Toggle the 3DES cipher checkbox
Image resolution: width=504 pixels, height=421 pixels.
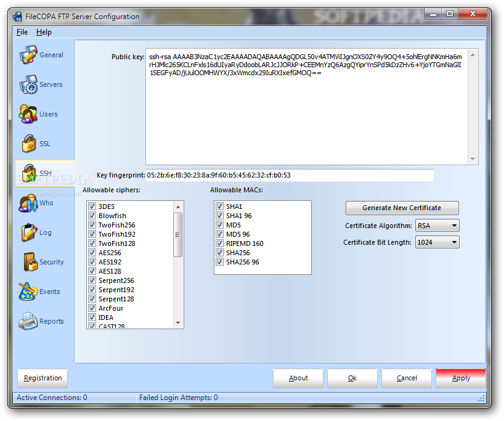[x=92, y=206]
